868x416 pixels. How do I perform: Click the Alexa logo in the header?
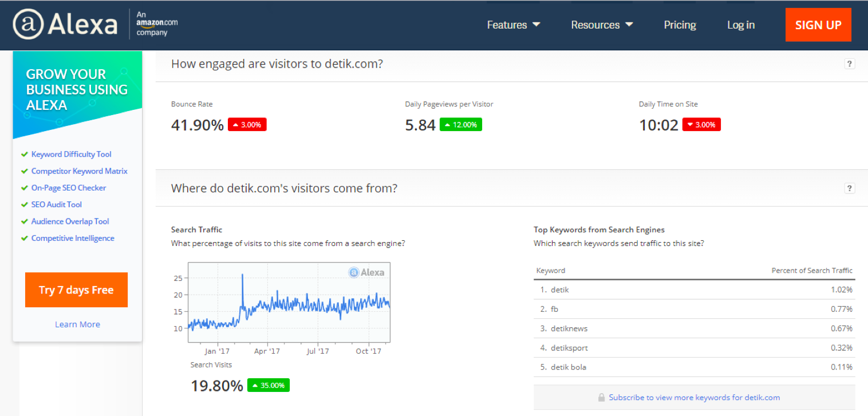tap(65, 25)
